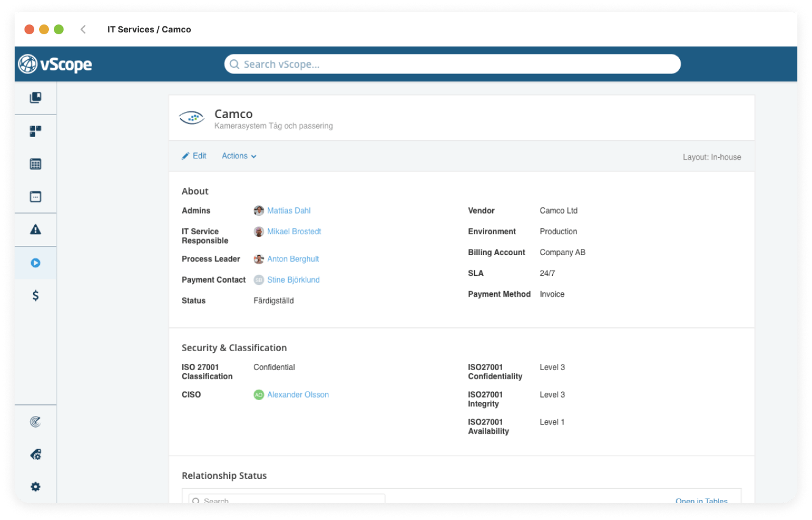Open Anton Berghult profile link
Image resolution: width=812 pixels, height=520 pixels.
pyautogui.click(x=293, y=259)
